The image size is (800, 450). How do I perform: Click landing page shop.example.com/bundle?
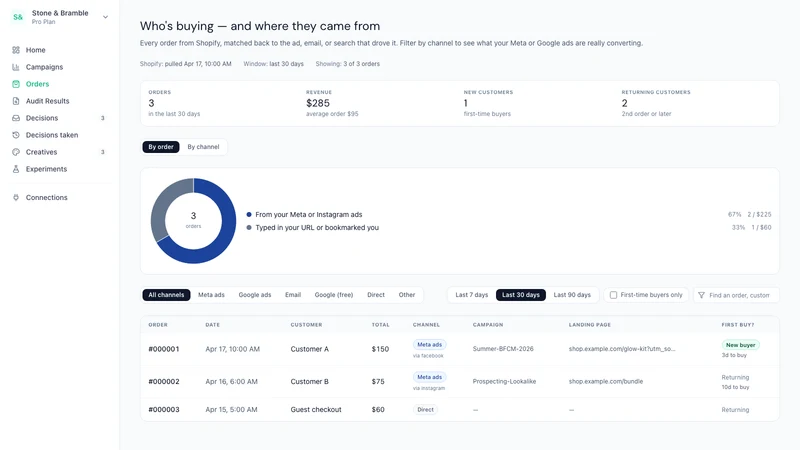click(606, 382)
